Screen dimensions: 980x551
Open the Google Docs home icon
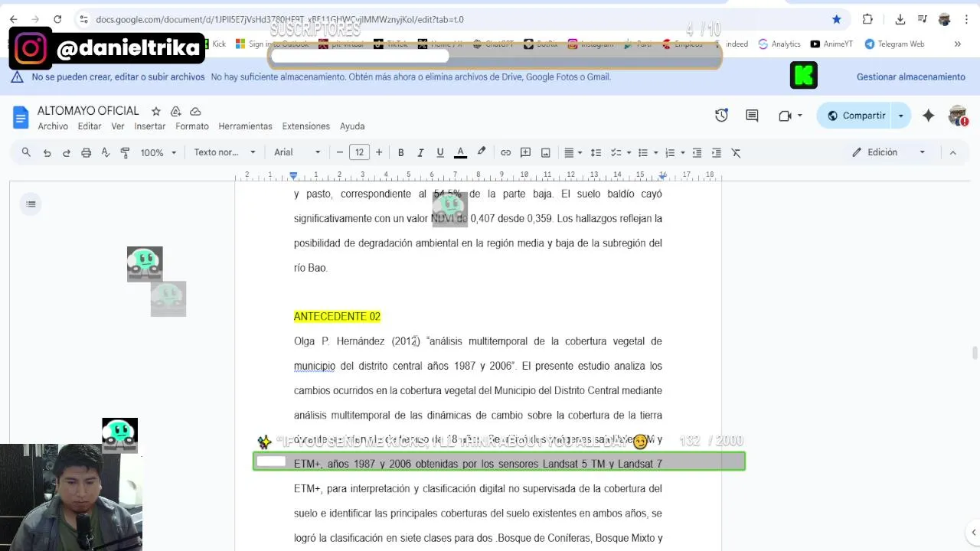click(x=21, y=117)
